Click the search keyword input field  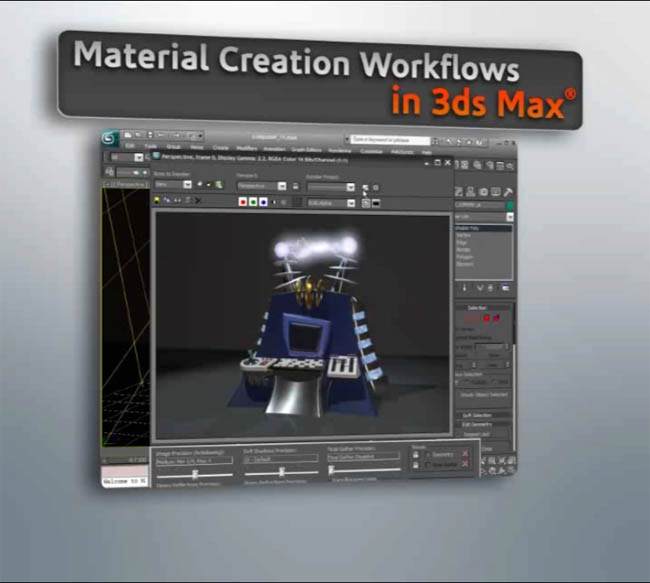[x=390, y=140]
